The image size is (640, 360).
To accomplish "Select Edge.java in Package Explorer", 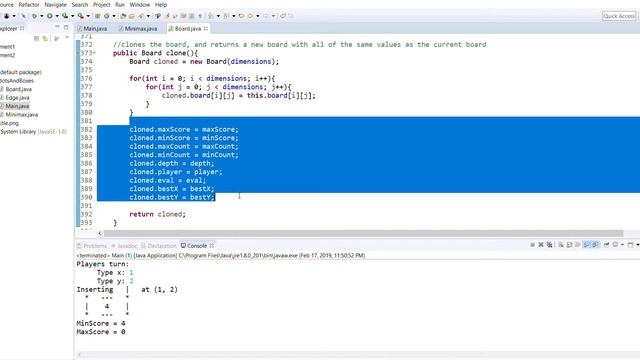I will (x=17, y=98).
